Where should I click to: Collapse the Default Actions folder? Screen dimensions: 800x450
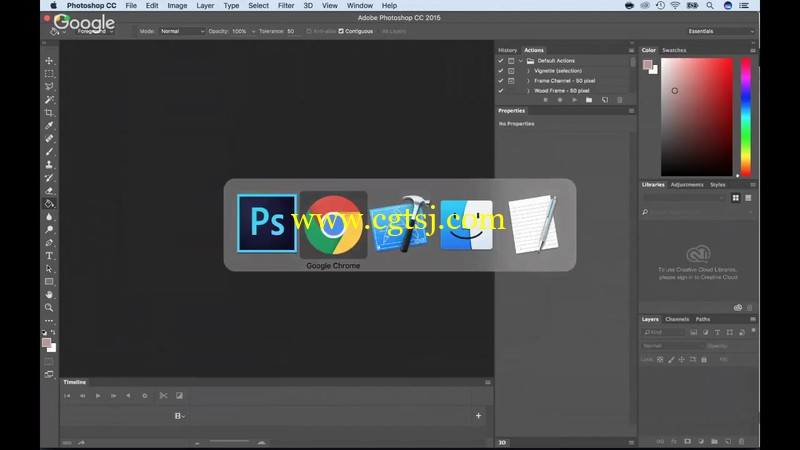[x=520, y=61]
